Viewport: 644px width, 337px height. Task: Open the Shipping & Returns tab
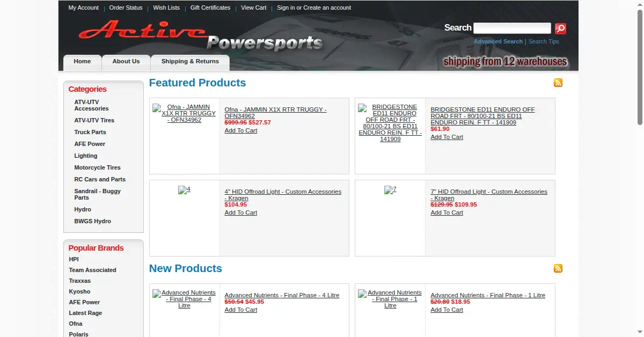(190, 62)
